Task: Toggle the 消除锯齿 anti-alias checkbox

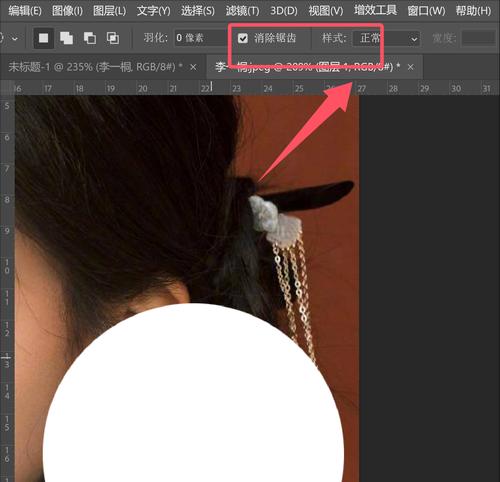Action: (243, 38)
